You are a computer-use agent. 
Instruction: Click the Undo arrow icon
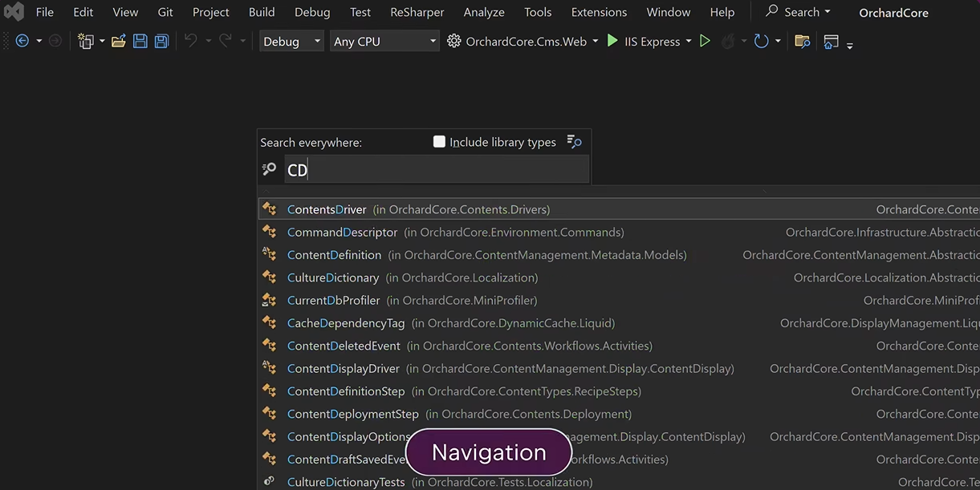point(190,41)
